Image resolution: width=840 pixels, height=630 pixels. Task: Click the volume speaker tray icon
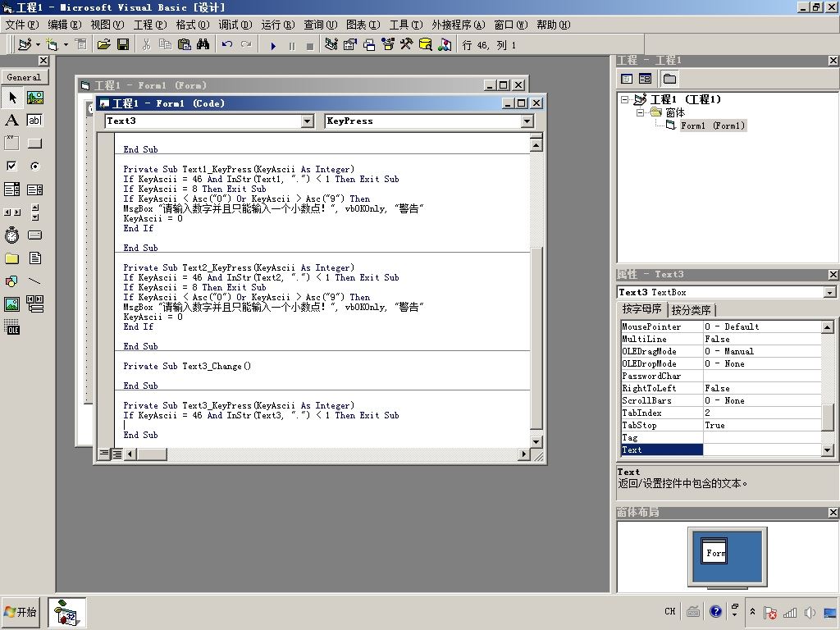coord(810,612)
